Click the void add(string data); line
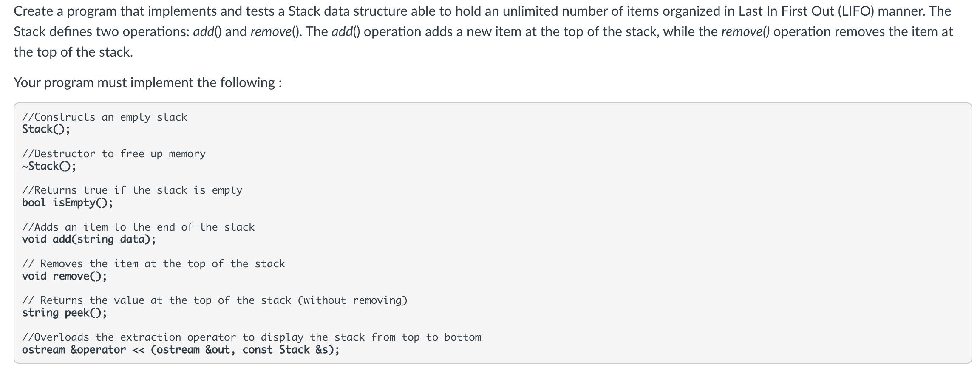 (x=89, y=239)
